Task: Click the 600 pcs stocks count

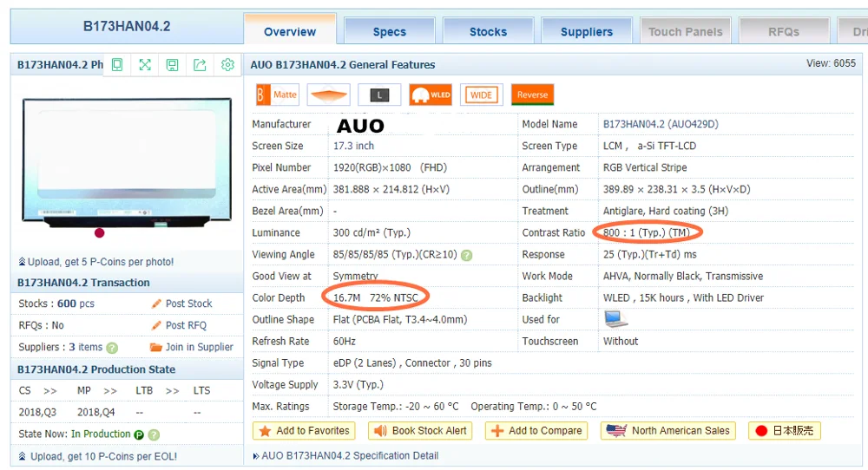Action: (76, 304)
